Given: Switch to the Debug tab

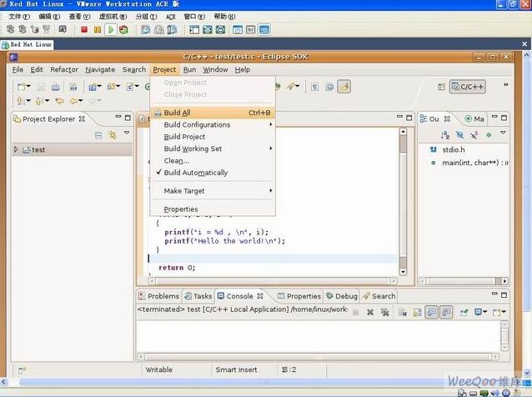Looking at the screenshot, I should point(341,296).
